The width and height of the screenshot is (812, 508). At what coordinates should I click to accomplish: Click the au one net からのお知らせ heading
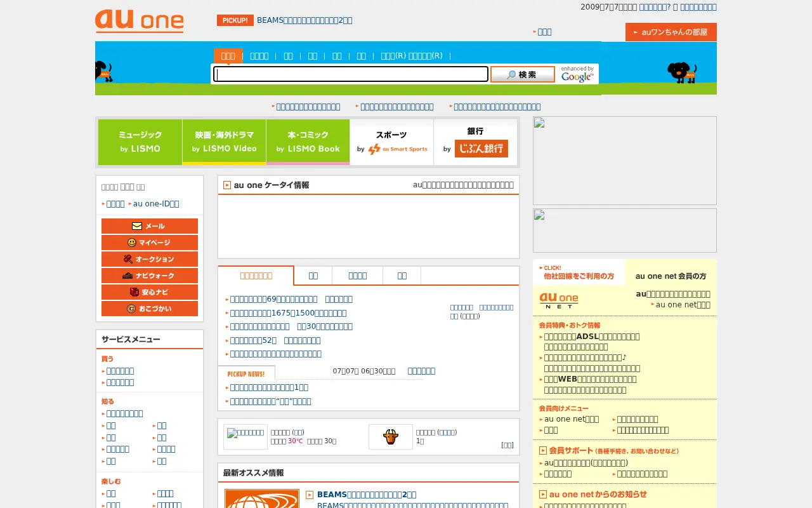pyautogui.click(x=598, y=494)
